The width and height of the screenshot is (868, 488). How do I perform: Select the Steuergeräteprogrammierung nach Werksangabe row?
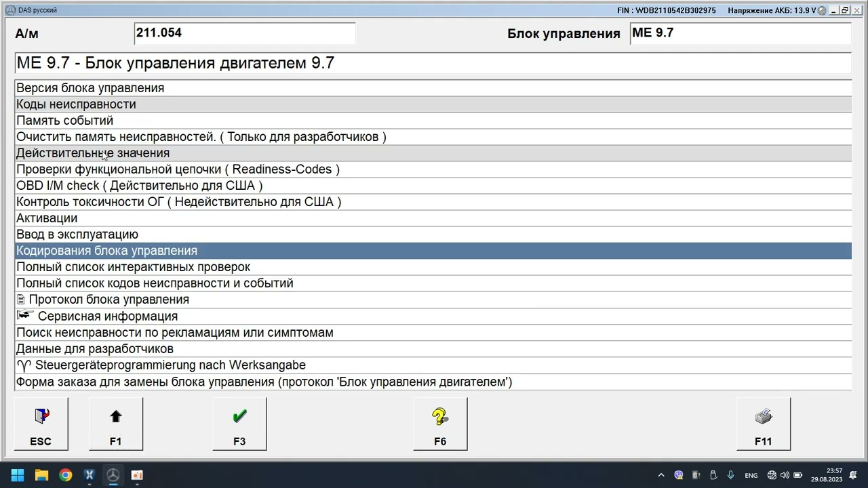point(433,365)
